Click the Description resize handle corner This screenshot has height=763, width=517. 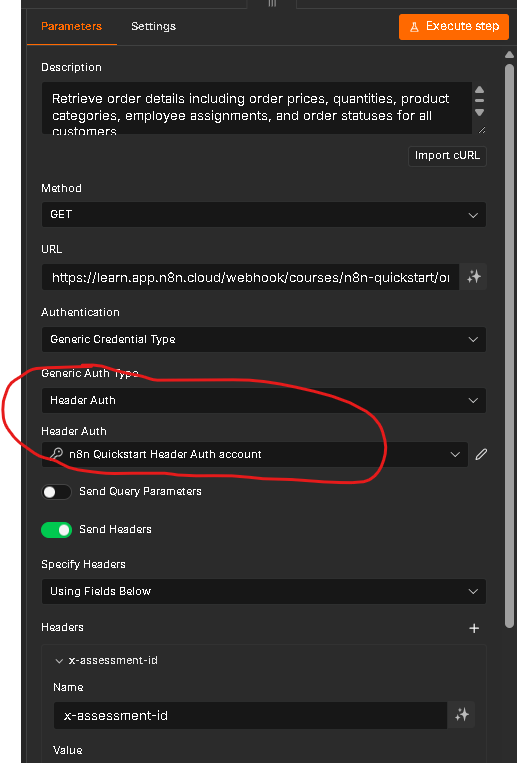[482, 129]
